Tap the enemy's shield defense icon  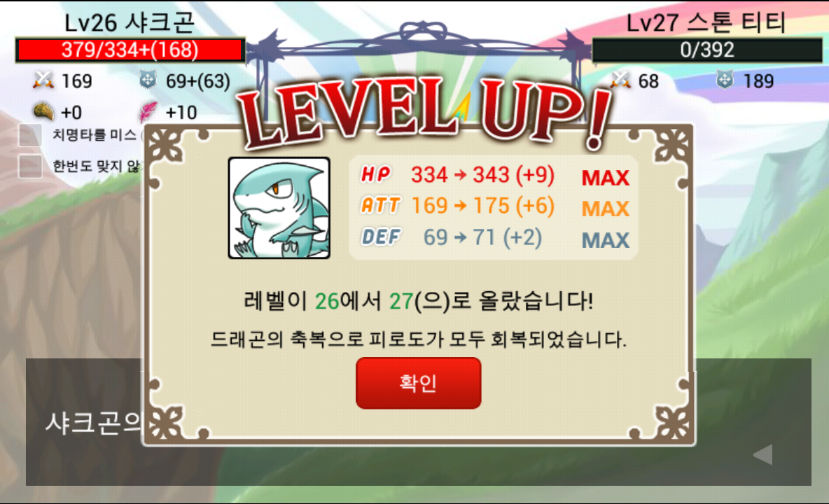725,80
